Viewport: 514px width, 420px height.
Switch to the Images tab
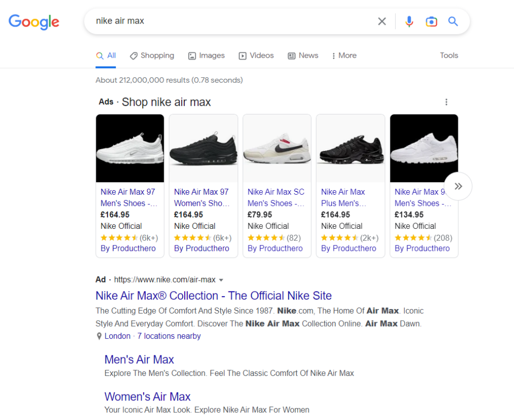coord(206,56)
